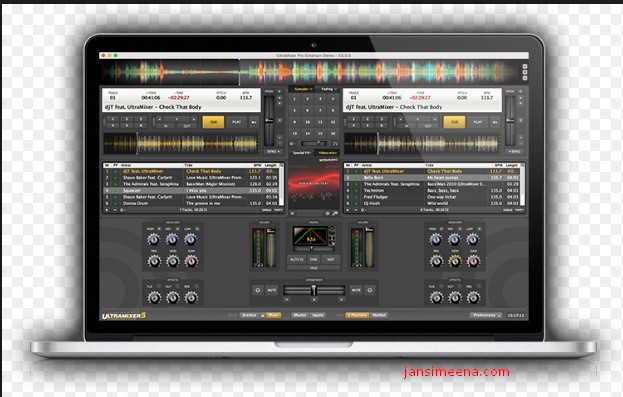Open the Preferences dropdown
Image resolution: width=623 pixels, height=397 pixels.
point(486,315)
